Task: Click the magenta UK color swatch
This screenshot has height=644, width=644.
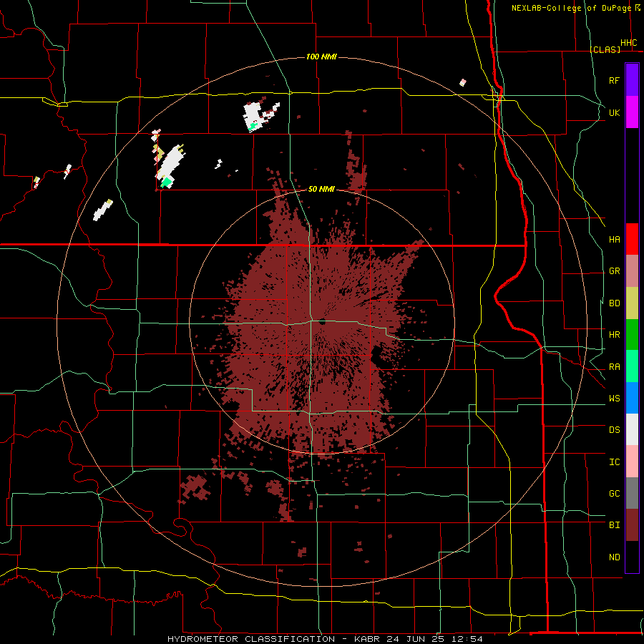Action: click(632, 112)
